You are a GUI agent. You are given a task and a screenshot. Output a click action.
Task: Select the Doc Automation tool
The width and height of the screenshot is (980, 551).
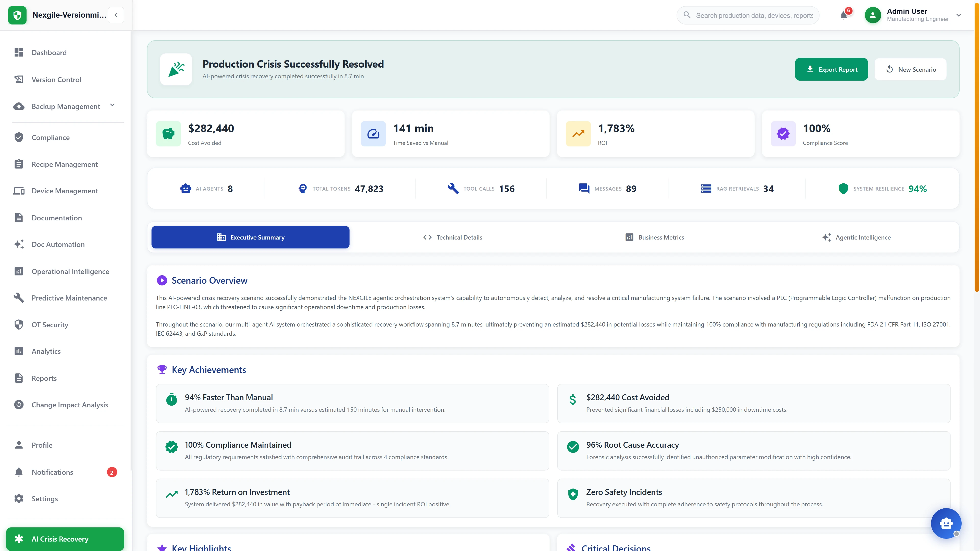click(x=58, y=245)
